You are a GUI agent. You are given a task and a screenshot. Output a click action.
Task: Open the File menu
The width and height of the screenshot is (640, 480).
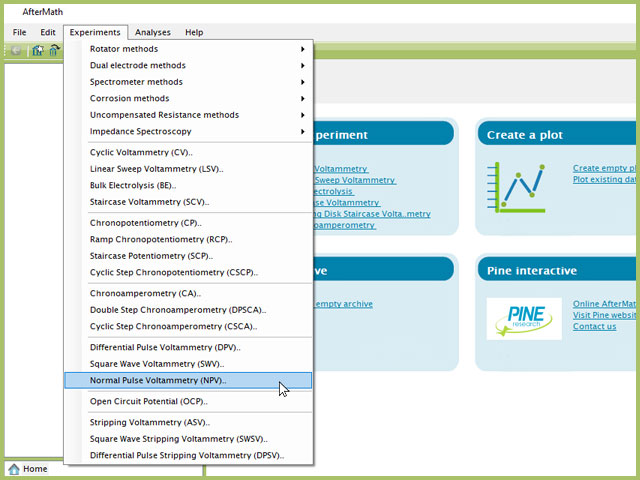(19, 32)
